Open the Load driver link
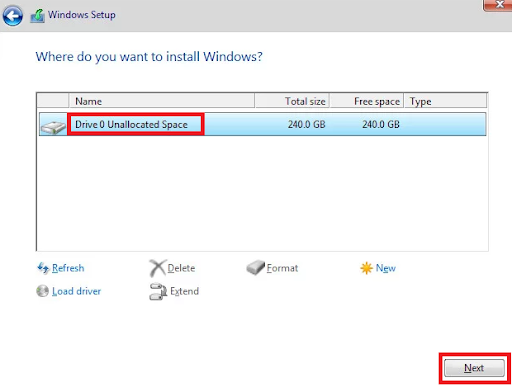 tap(76, 291)
